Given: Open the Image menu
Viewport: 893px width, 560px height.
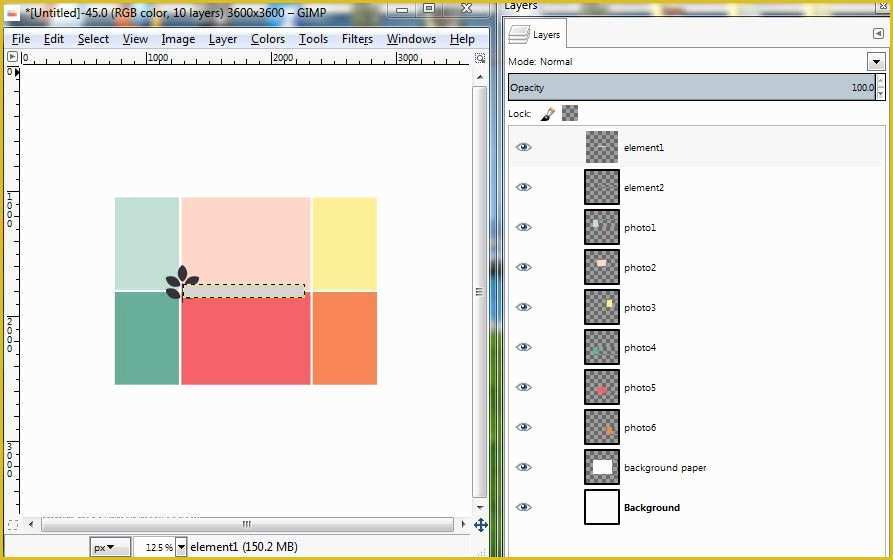Looking at the screenshot, I should [x=178, y=39].
